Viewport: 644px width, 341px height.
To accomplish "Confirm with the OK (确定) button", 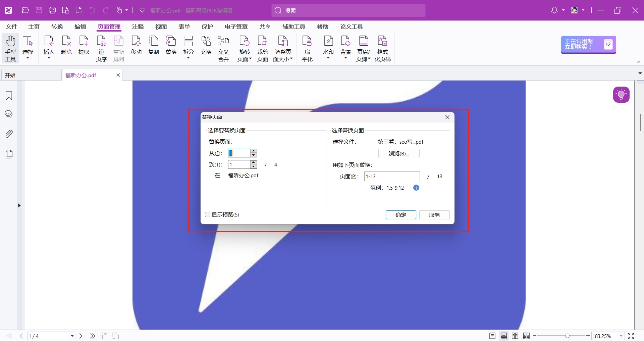I will [401, 215].
